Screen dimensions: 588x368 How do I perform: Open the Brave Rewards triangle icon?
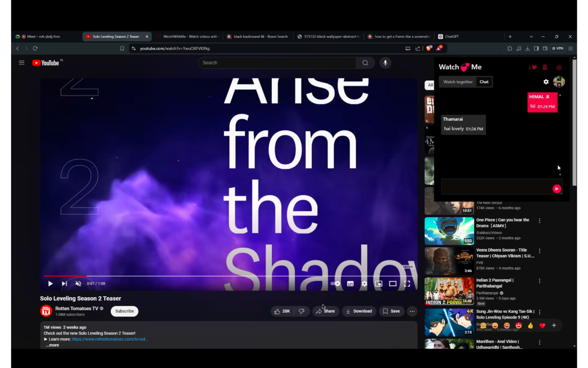[x=439, y=48]
